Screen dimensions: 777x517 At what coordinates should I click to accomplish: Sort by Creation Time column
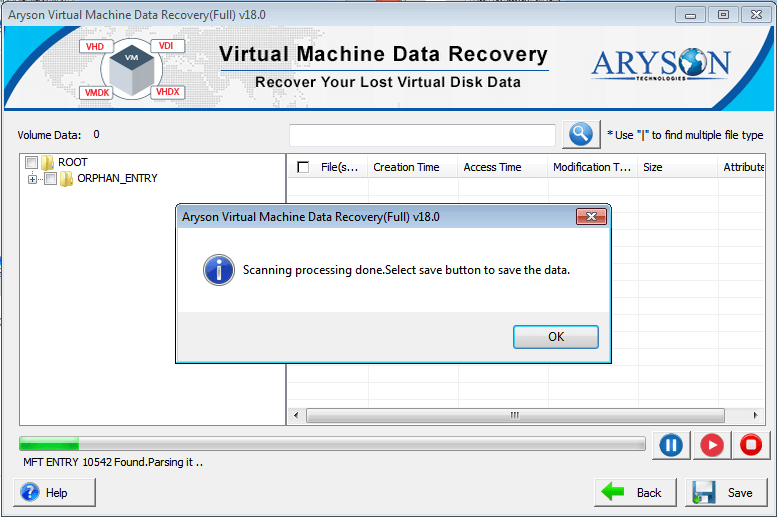click(413, 167)
